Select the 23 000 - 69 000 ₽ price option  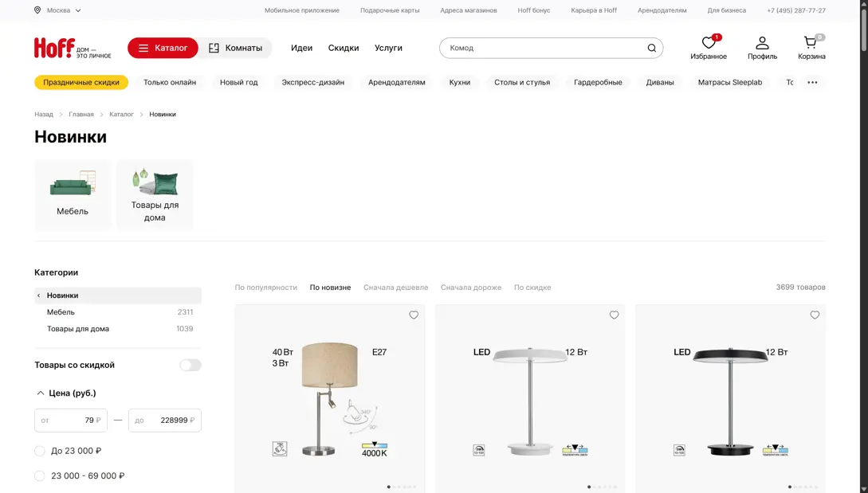(40, 475)
